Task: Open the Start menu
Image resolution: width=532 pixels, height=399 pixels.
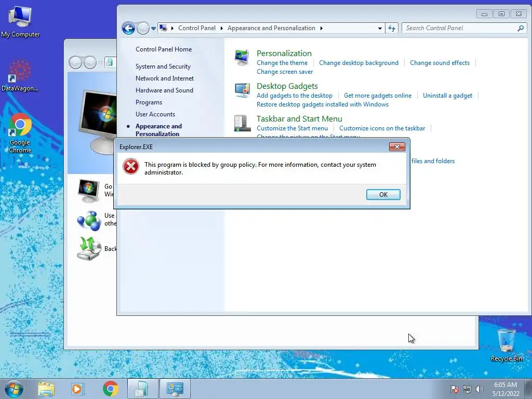Action: click(x=14, y=389)
